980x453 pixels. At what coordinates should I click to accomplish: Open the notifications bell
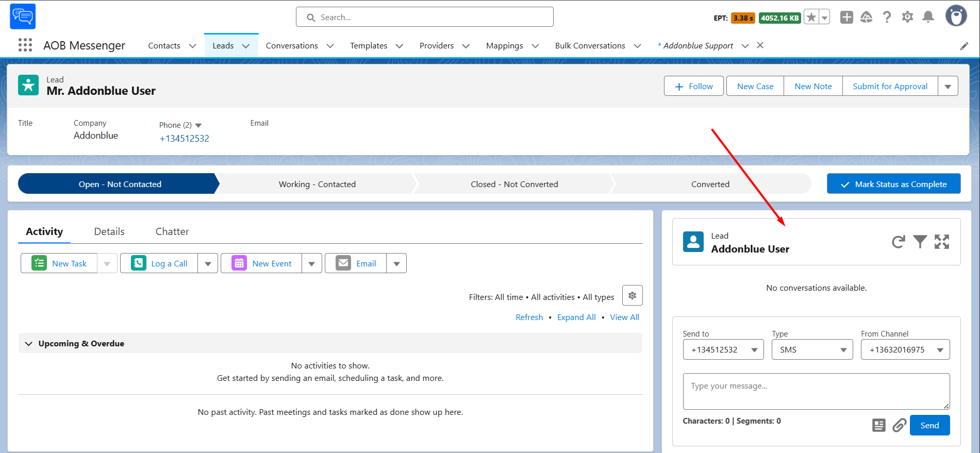pos(928,17)
